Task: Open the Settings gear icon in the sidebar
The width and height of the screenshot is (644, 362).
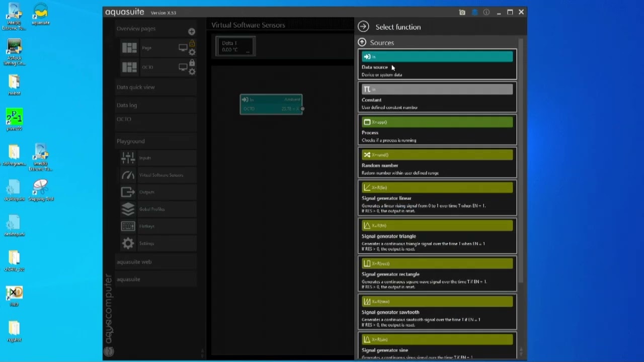Action: [x=128, y=243]
